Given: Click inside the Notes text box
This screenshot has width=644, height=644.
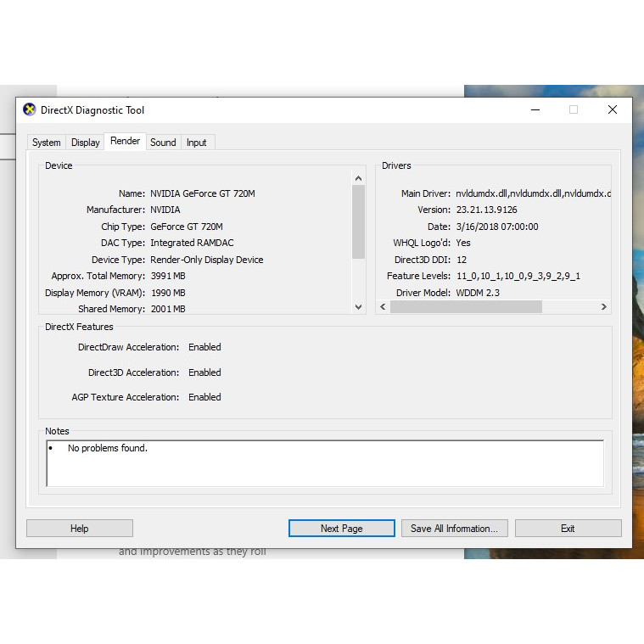Looking at the screenshot, I should tap(325, 463).
